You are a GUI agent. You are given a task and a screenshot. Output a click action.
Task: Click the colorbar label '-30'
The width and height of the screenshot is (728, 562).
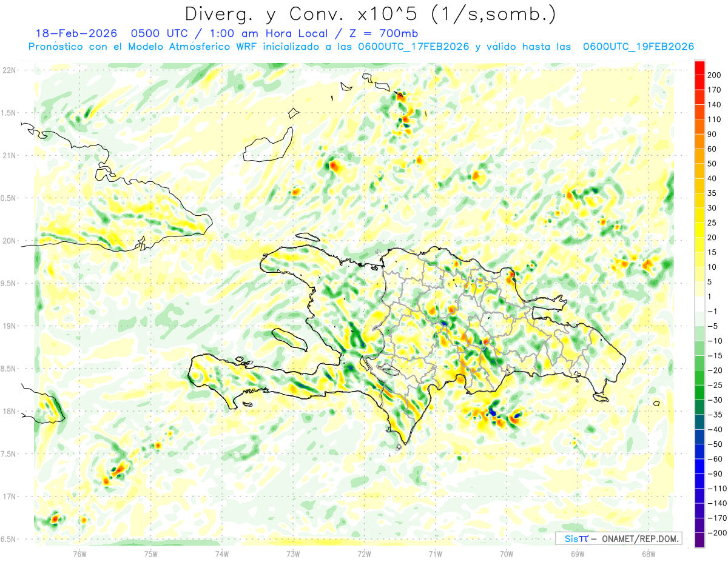(715, 400)
